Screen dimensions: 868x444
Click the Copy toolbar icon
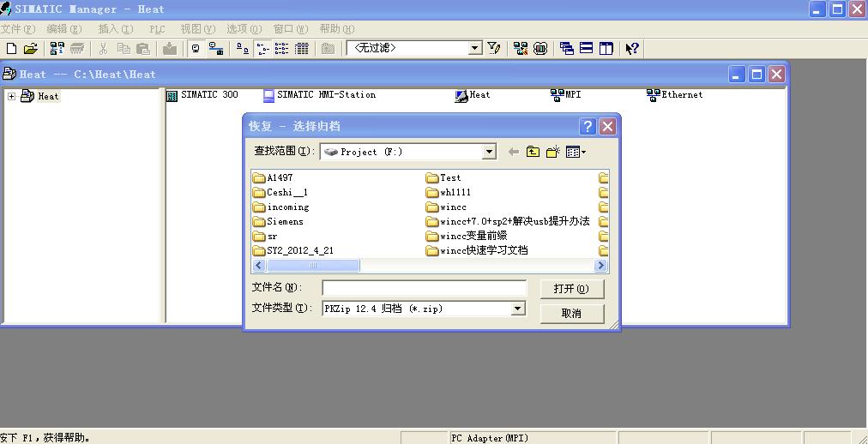[x=124, y=49]
